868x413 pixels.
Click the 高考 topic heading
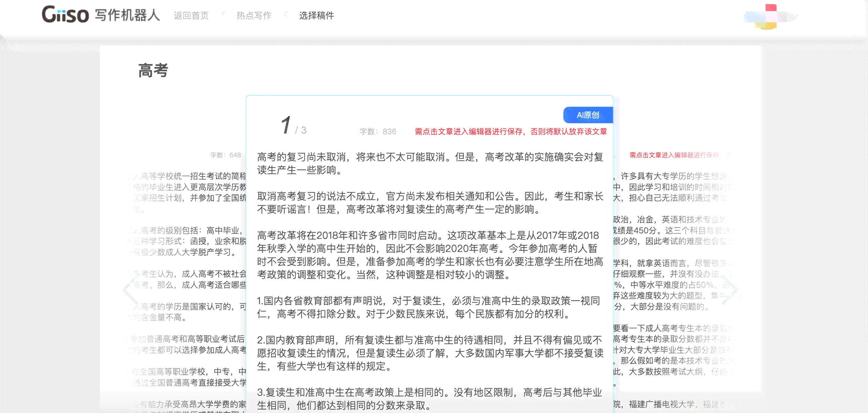153,71
